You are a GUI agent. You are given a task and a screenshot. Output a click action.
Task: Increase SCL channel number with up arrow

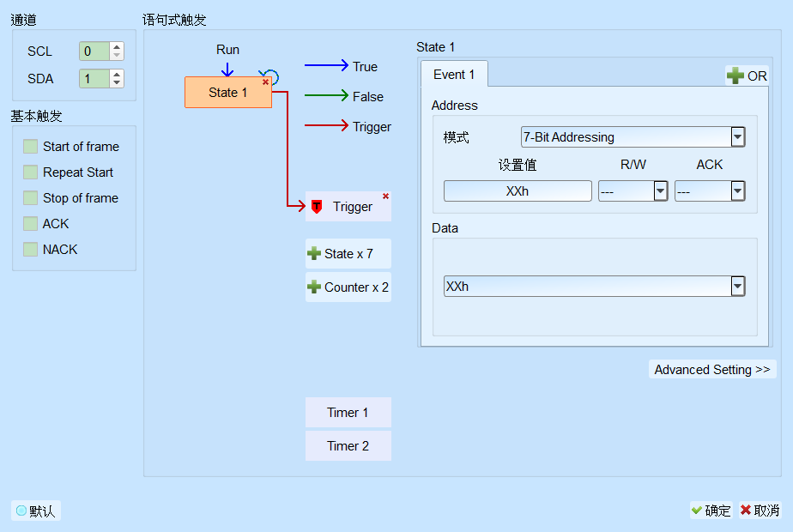pos(117,47)
